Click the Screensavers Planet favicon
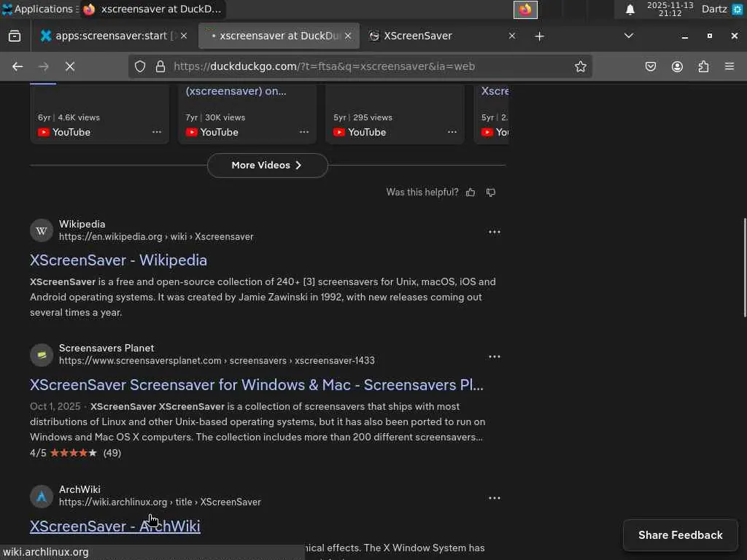Screen dimensions: 747x560 42,355
